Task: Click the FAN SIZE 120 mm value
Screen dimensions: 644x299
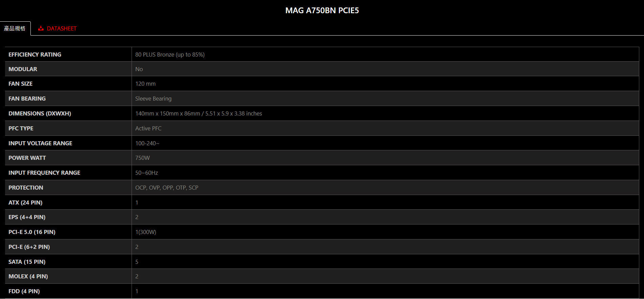Action: [145, 84]
